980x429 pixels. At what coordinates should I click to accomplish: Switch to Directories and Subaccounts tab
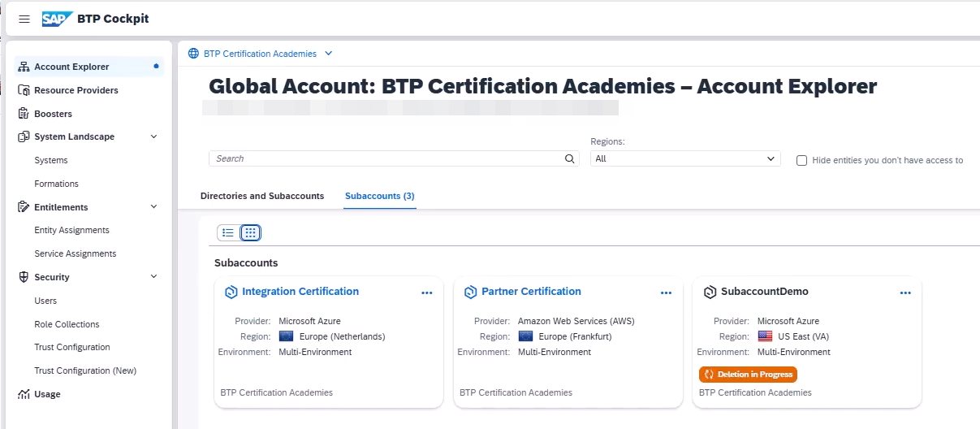pos(262,196)
